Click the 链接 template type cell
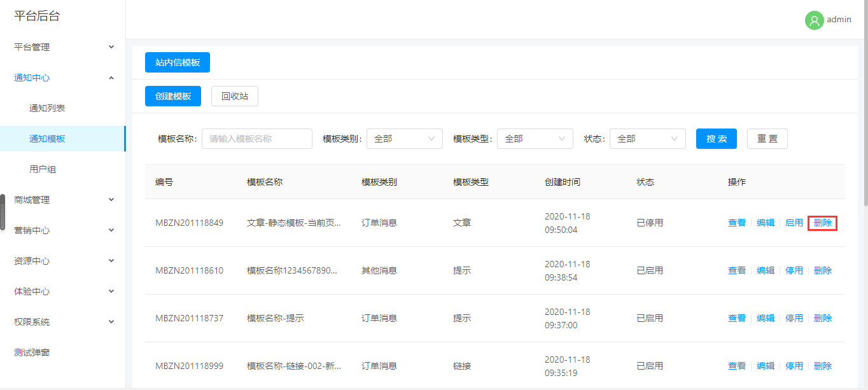The height and width of the screenshot is (390, 868). 462,366
